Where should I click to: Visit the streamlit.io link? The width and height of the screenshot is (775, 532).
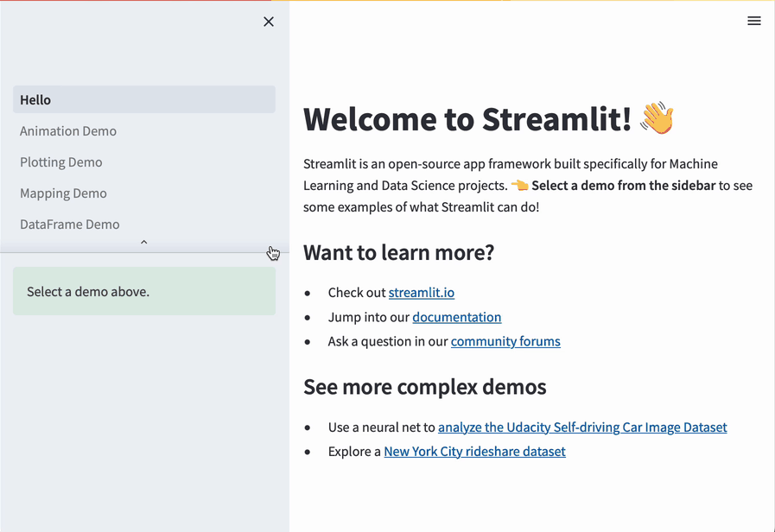pyautogui.click(x=421, y=292)
